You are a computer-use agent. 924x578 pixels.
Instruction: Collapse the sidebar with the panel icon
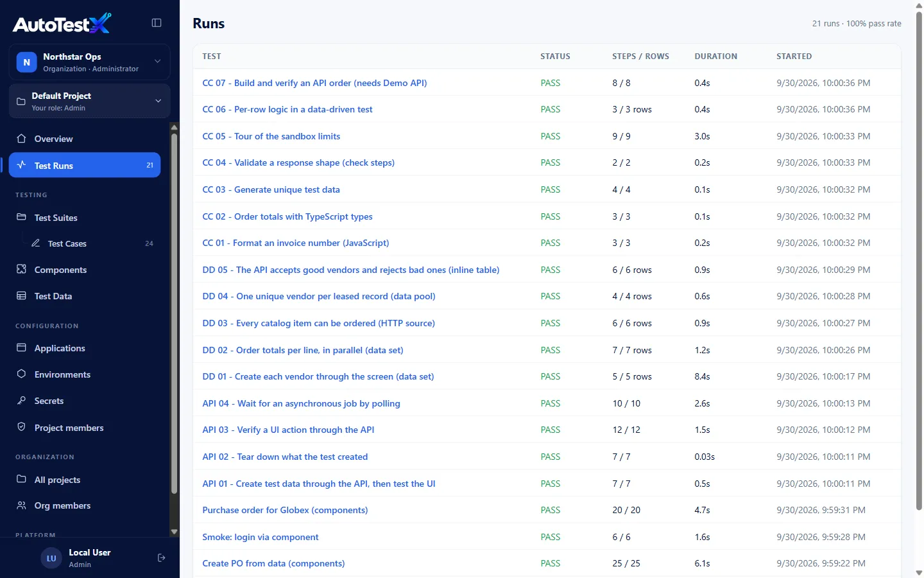157,23
